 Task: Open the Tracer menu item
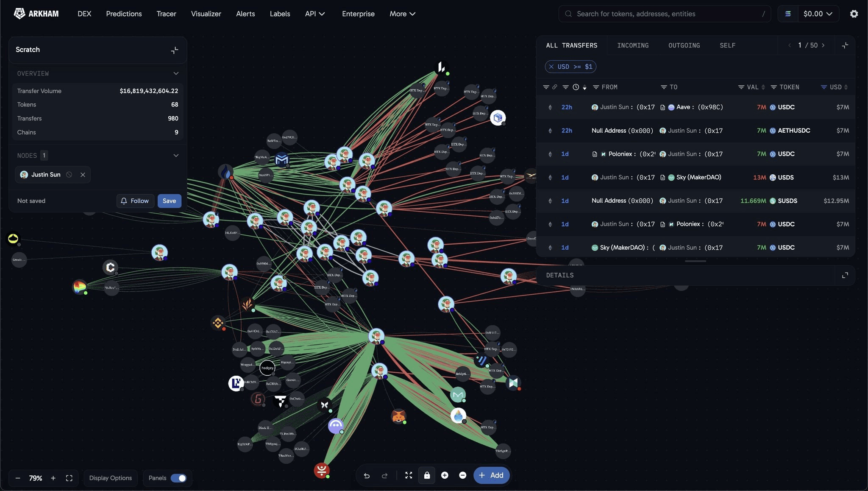(x=166, y=14)
